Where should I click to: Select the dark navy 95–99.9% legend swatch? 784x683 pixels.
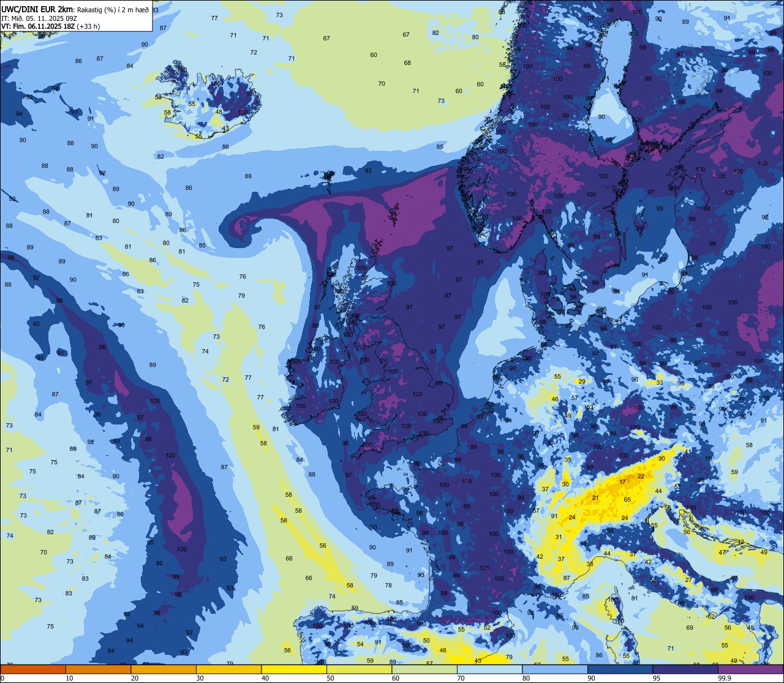(x=685, y=669)
